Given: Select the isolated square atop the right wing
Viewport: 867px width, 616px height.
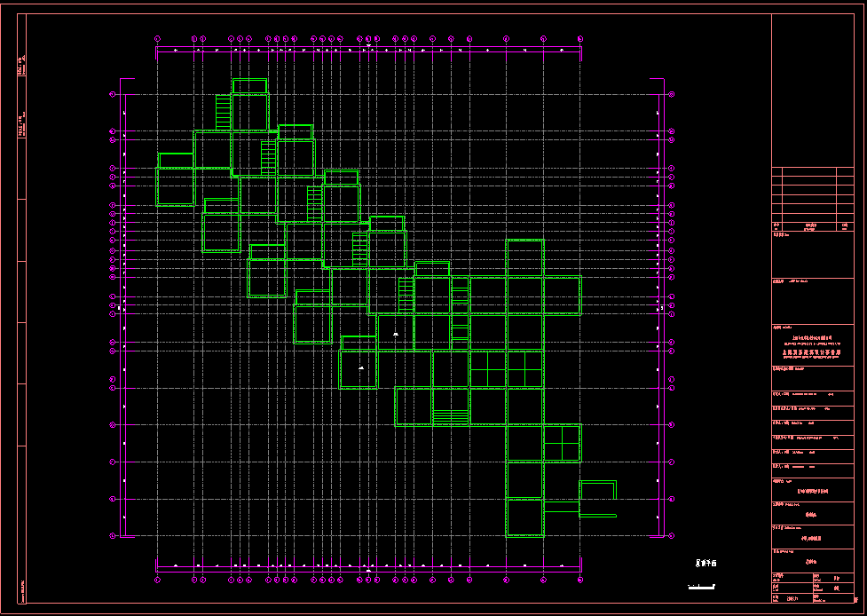Looking at the screenshot, I should (524, 258).
